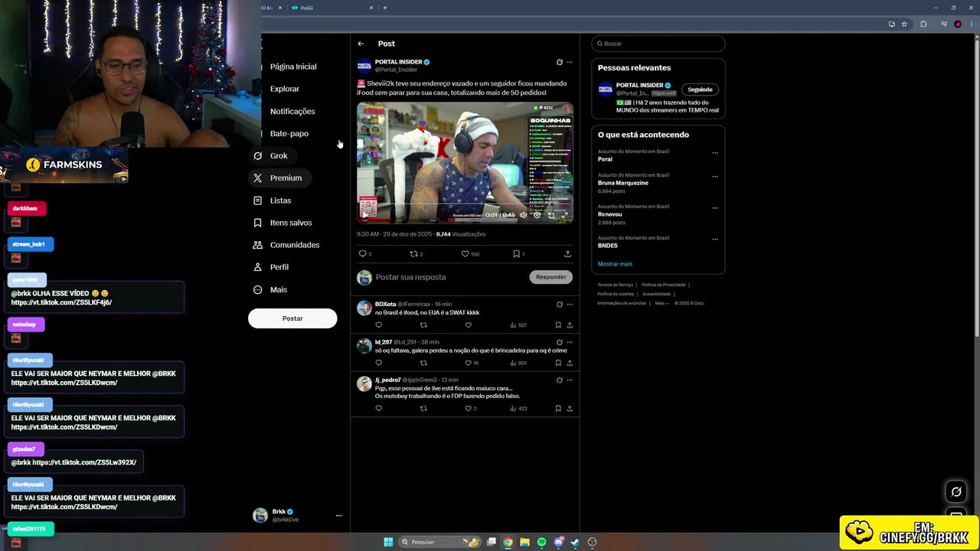This screenshot has height=551, width=980.
Task: Click the Postar button
Action: click(292, 318)
